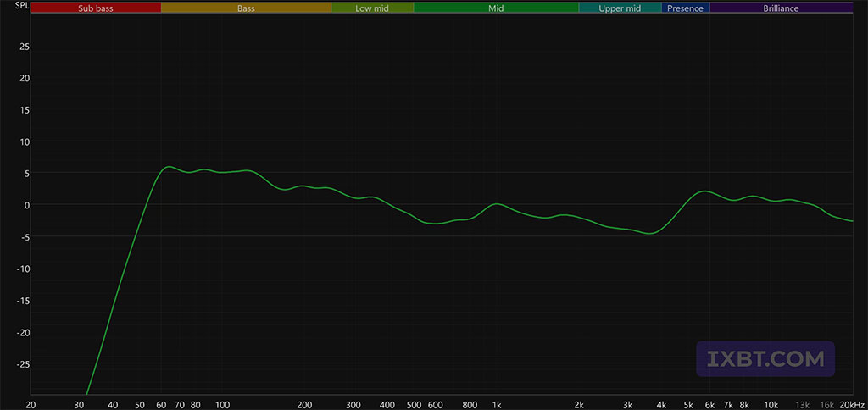868x410 pixels.
Task: Click the 500 Hz frequency axis label
Action: 414,405
